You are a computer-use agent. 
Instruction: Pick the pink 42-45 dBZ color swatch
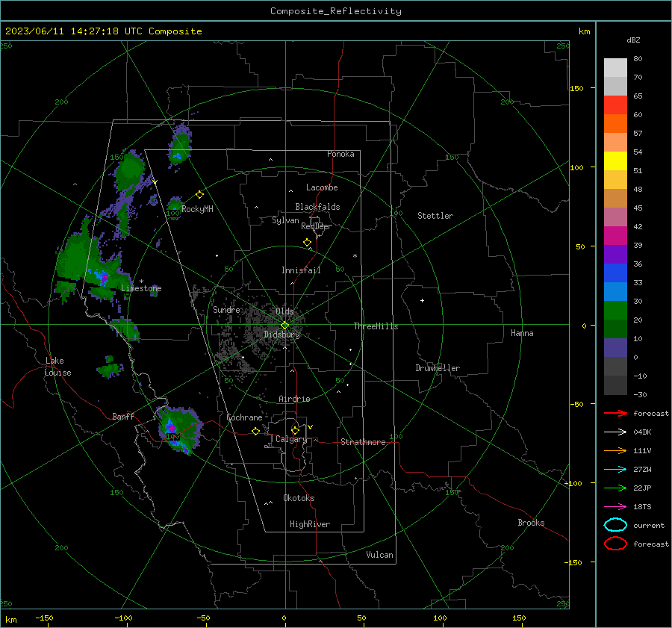[x=615, y=217]
